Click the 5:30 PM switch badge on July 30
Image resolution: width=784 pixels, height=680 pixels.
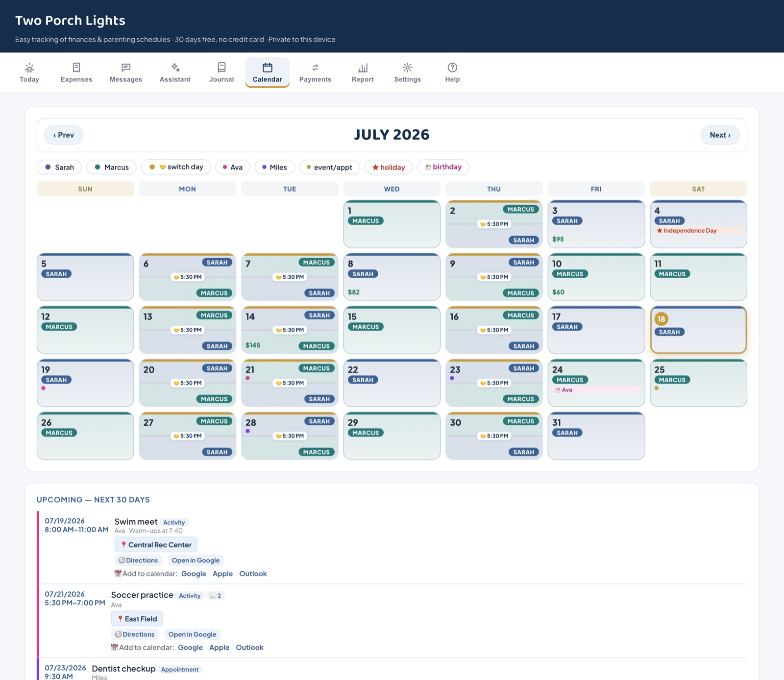coord(494,436)
